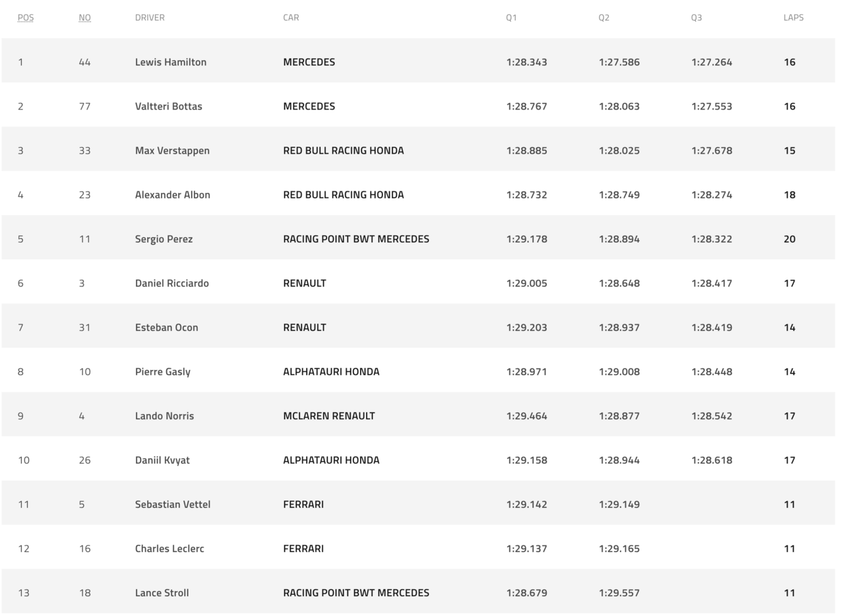This screenshot has width=844, height=616.
Task: Select Sebastian Vettel driver link
Action: coord(173,504)
